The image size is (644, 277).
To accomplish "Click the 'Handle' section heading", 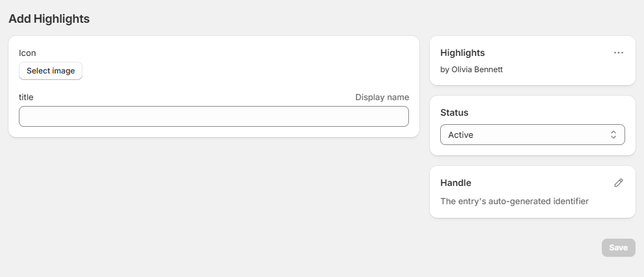I will (x=455, y=183).
